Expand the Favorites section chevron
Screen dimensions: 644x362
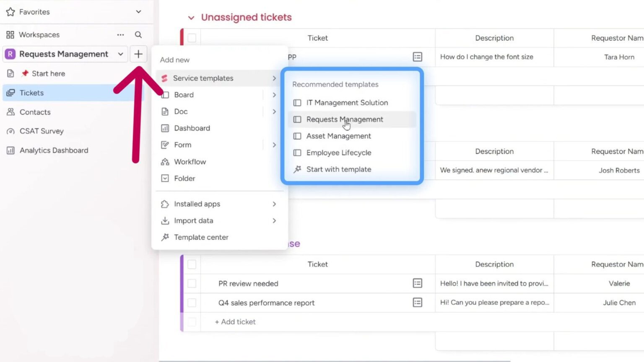pos(138,12)
